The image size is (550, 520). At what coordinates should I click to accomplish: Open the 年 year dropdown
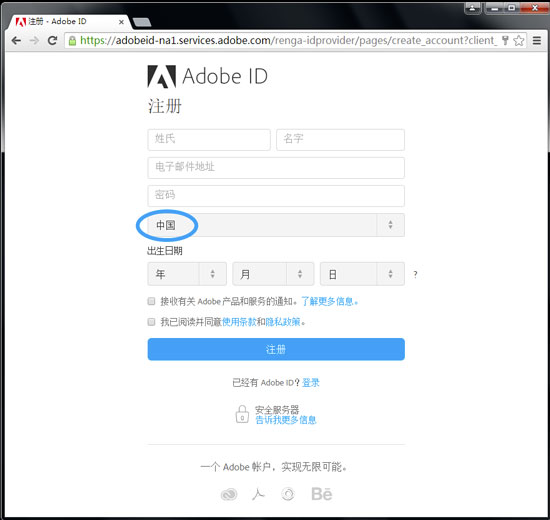click(x=187, y=274)
